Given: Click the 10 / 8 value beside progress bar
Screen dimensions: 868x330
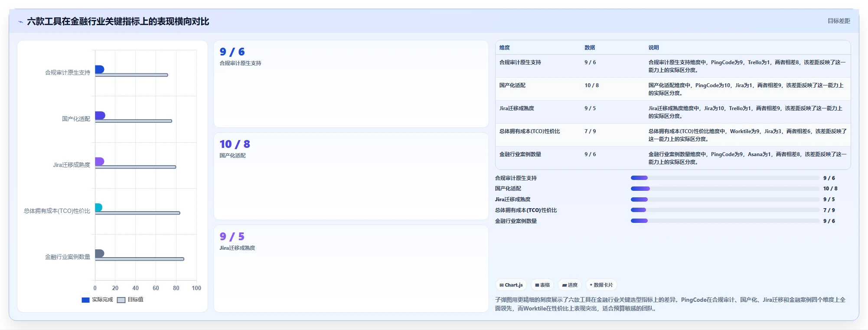Looking at the screenshot, I should click(x=830, y=189).
